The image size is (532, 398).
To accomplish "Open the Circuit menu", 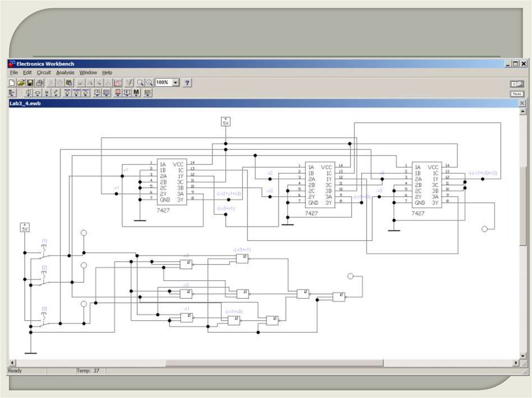I will pyautogui.click(x=44, y=73).
